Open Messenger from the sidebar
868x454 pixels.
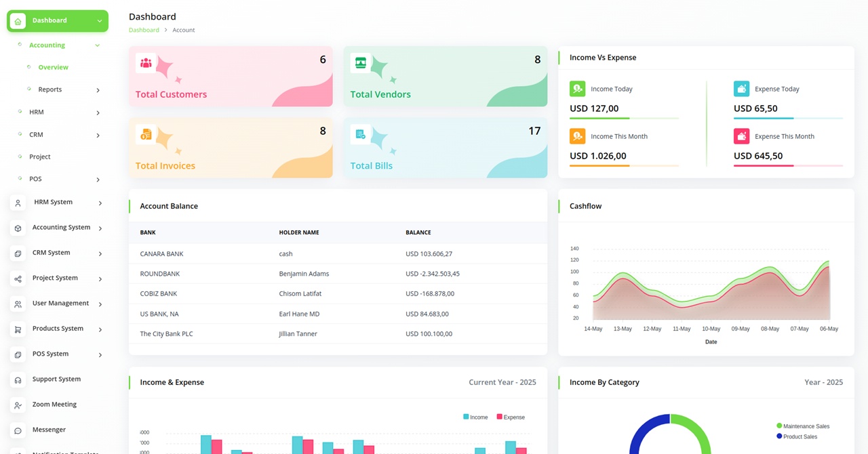(x=49, y=430)
